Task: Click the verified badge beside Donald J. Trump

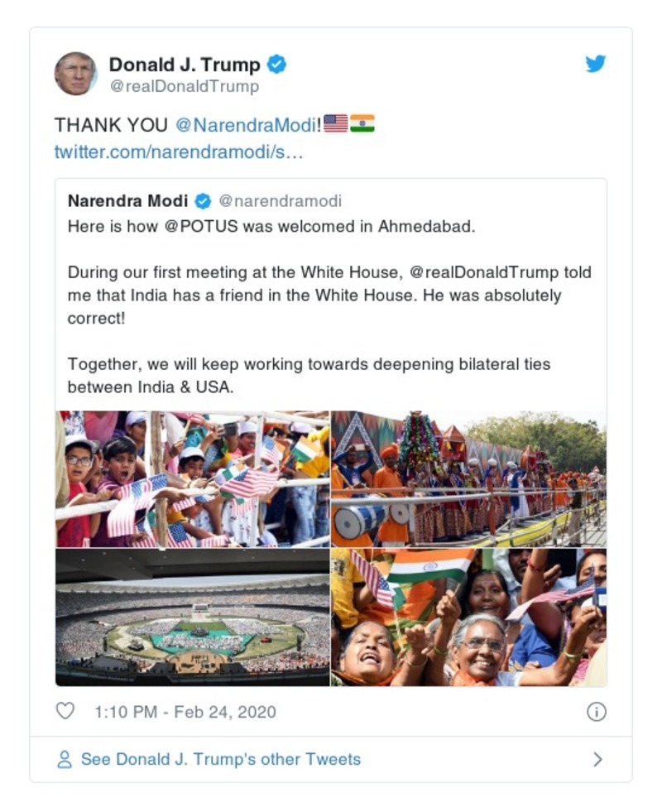Action: [277, 65]
